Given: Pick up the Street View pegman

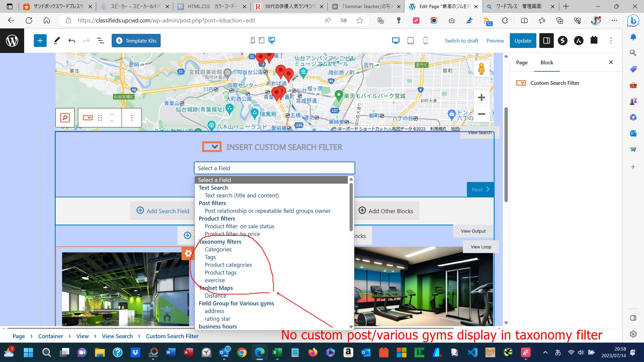Looking at the screenshot, I should (481, 69).
